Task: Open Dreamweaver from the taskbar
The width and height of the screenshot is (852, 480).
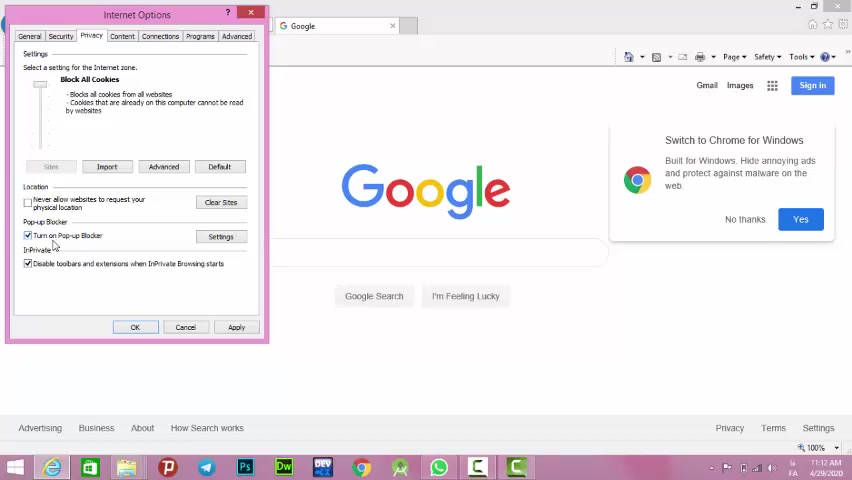Action: coord(284,467)
